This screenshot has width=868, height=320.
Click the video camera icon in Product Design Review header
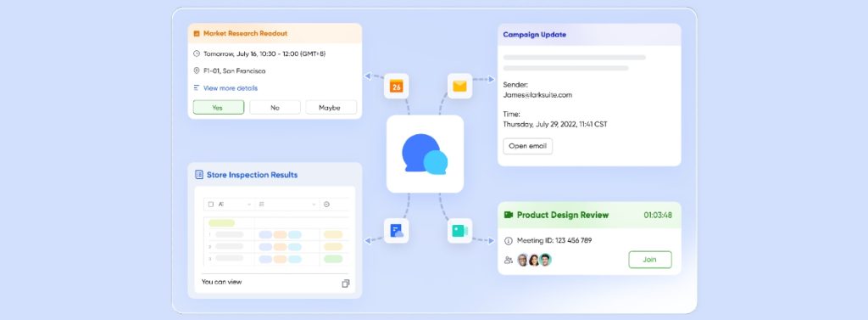(509, 215)
